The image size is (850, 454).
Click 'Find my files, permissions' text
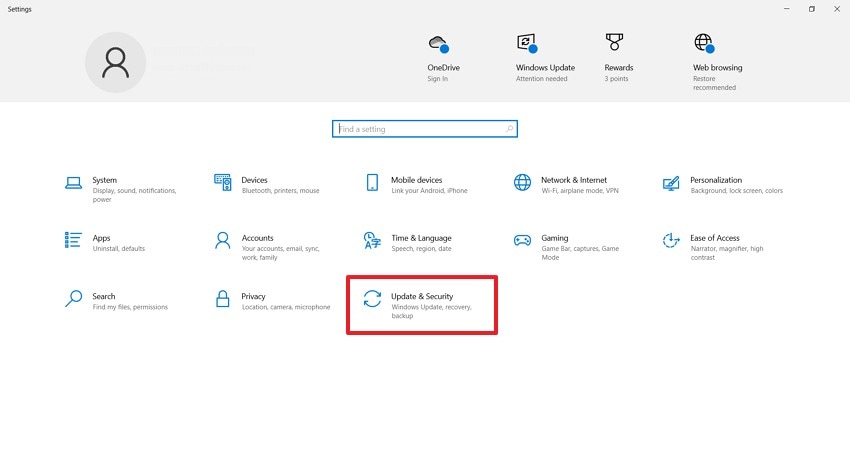point(130,307)
